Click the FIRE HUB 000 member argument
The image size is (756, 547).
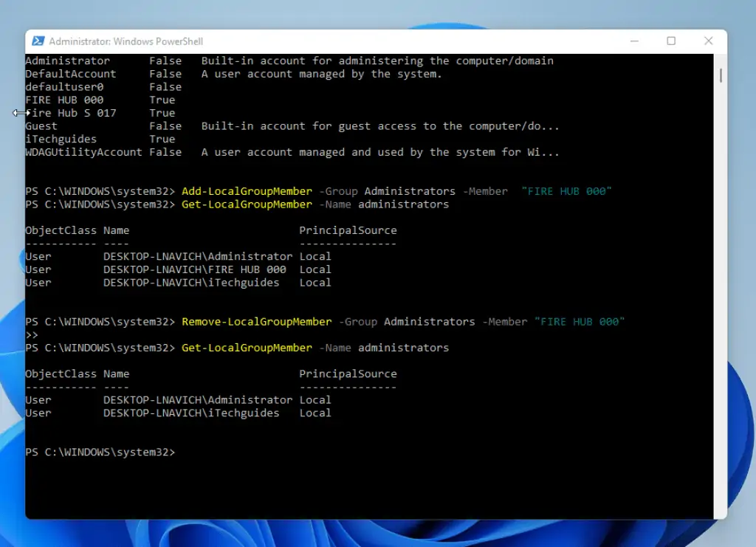coord(566,190)
